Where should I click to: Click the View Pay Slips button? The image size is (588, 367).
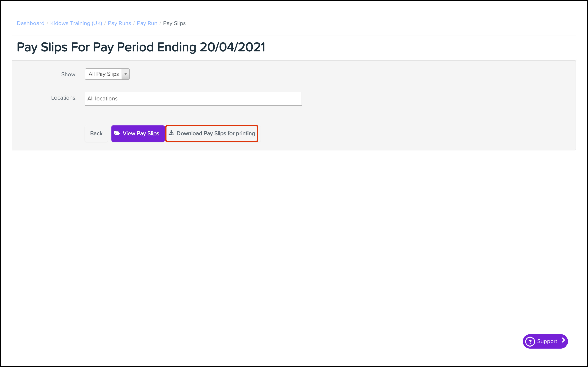tap(138, 134)
